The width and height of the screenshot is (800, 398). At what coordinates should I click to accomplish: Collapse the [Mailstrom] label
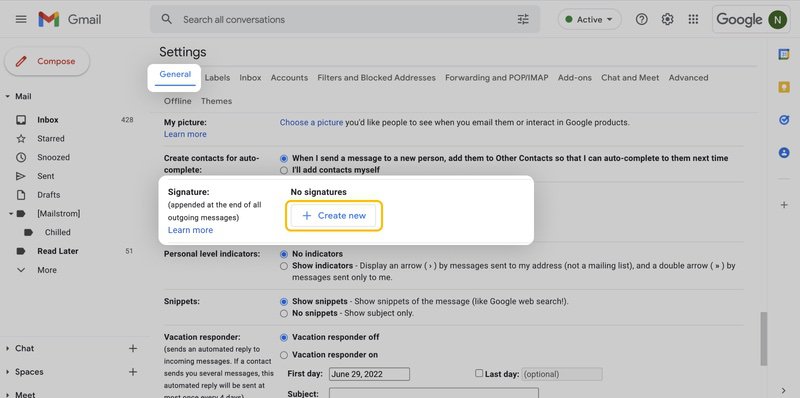[x=10, y=214]
